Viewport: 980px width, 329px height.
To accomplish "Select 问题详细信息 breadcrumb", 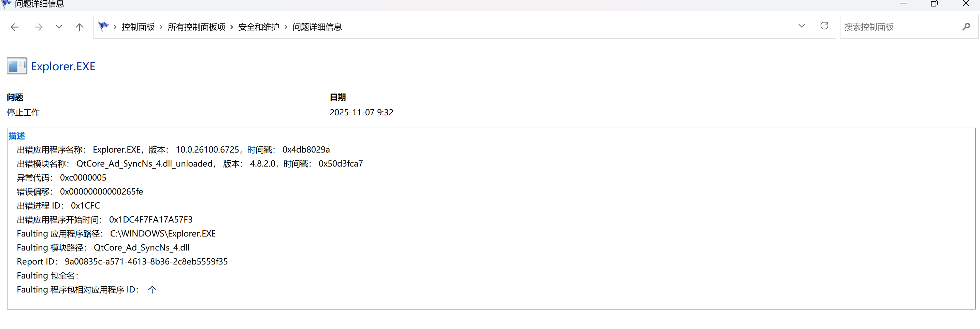I will click(x=317, y=27).
